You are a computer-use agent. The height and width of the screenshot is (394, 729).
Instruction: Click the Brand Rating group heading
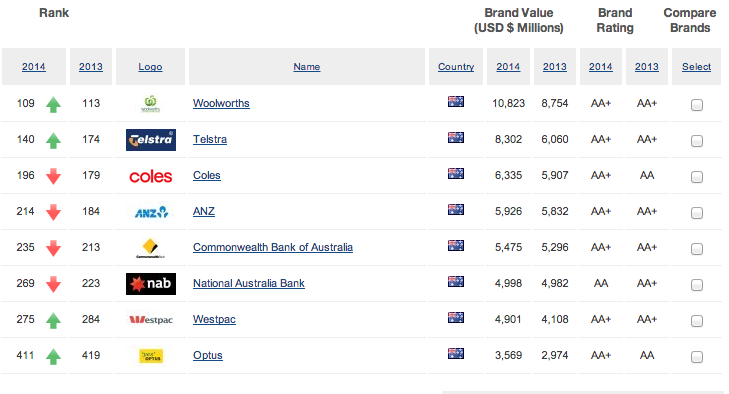615,20
